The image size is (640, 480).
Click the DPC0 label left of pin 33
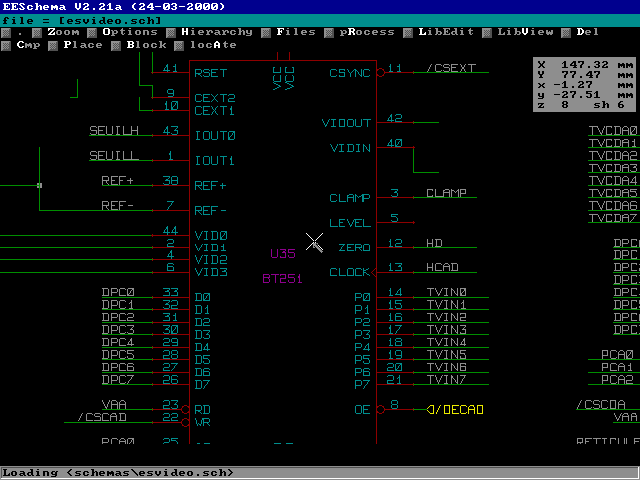pos(118,292)
